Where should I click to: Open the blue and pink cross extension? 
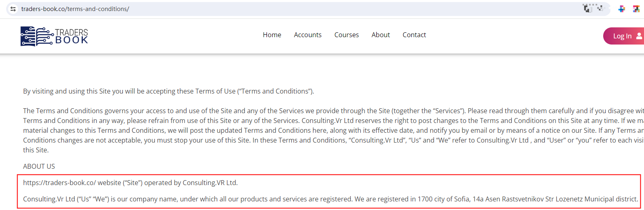622,9
